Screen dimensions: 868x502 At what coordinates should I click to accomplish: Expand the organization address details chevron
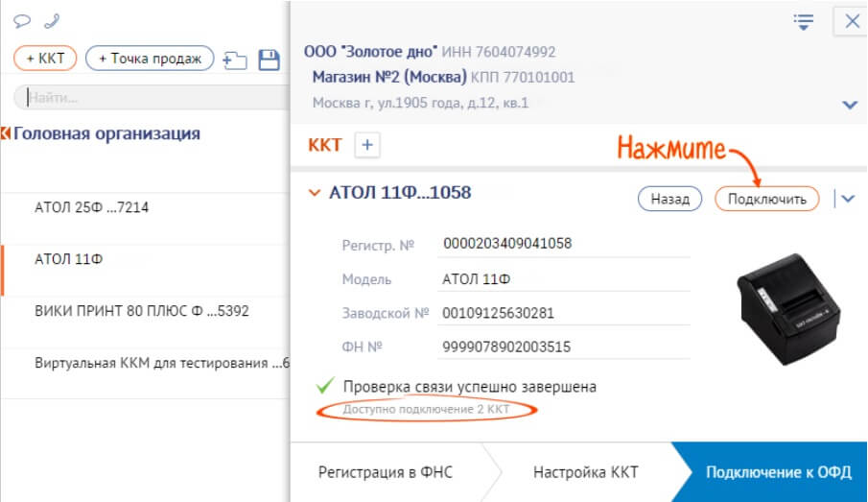pos(849,104)
